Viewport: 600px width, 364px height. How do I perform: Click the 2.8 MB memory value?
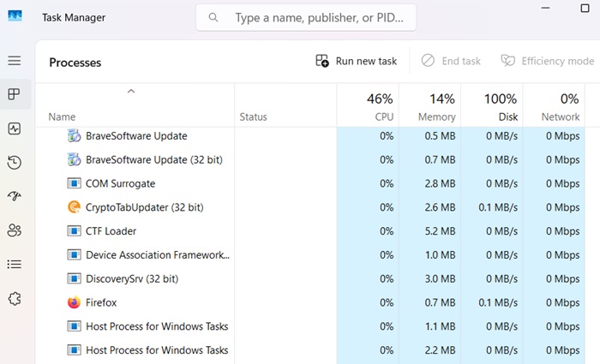coord(440,183)
